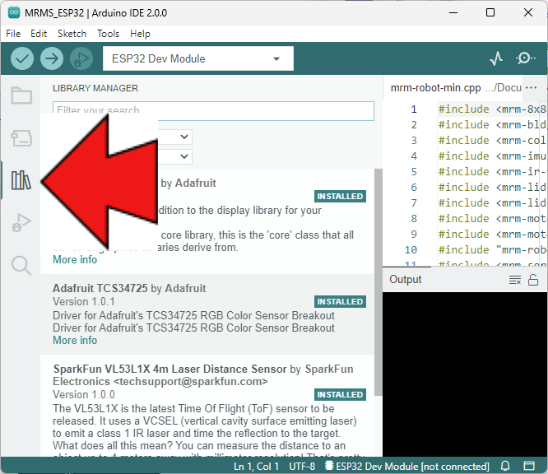The image size is (548, 474).
Task: Open notifications bell in status bar
Action: tap(505, 466)
